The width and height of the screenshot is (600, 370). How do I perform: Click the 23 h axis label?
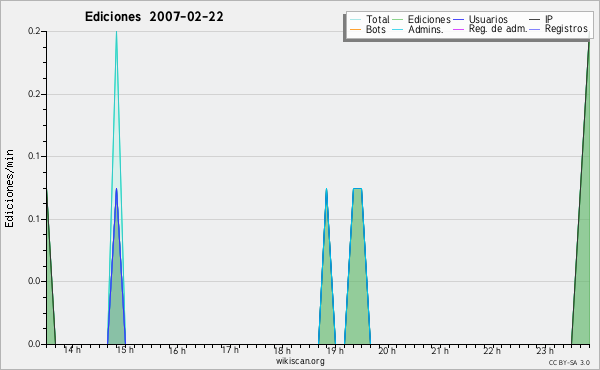click(x=545, y=350)
